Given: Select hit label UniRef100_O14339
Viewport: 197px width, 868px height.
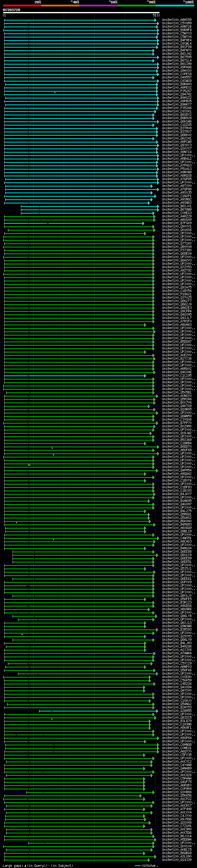Looking at the screenshot, I should pos(177,860).
